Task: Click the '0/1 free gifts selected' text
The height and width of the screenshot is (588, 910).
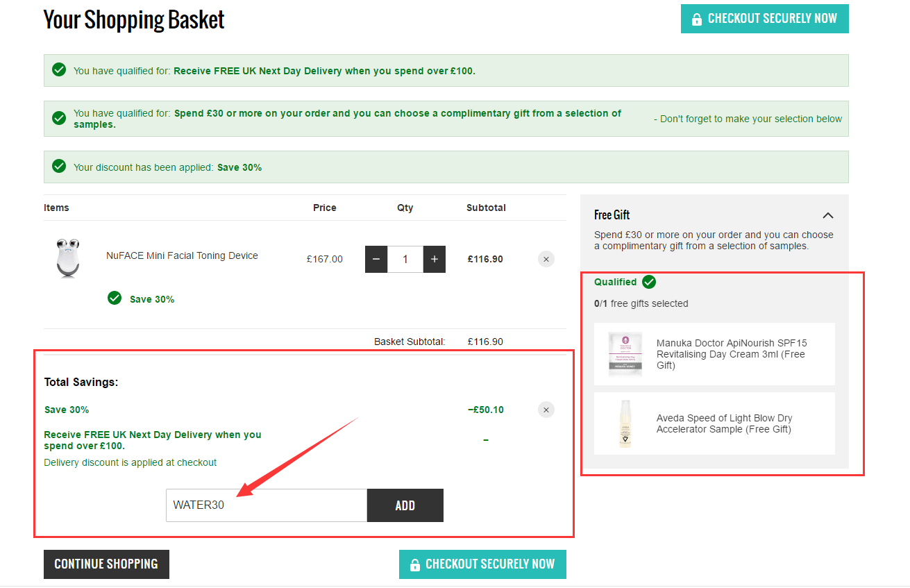Action: (x=641, y=303)
